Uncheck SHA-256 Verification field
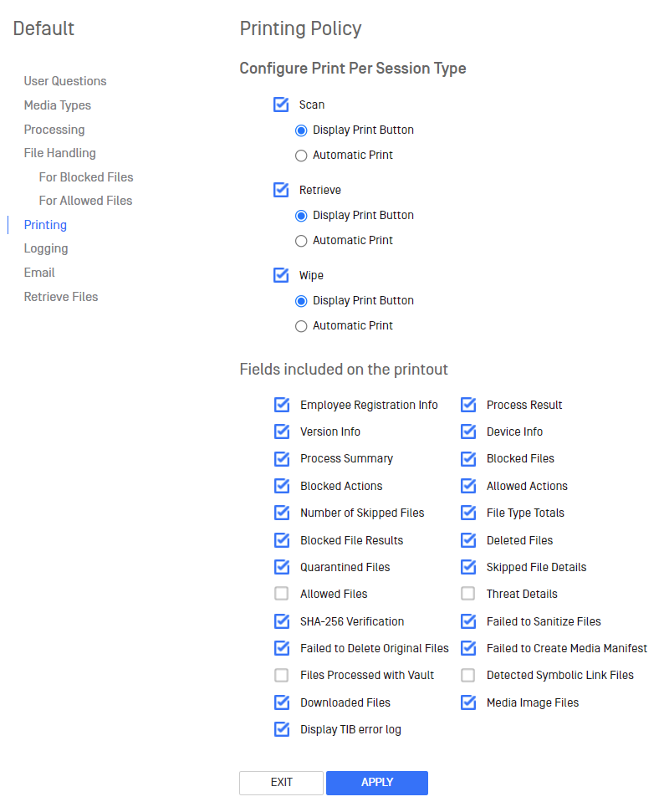Screen dimensions: 664x812 pos(283,620)
